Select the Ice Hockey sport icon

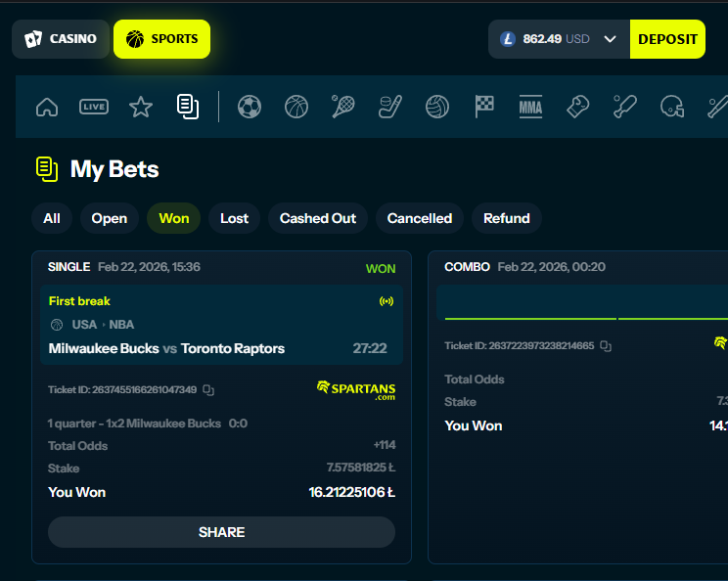pos(390,107)
